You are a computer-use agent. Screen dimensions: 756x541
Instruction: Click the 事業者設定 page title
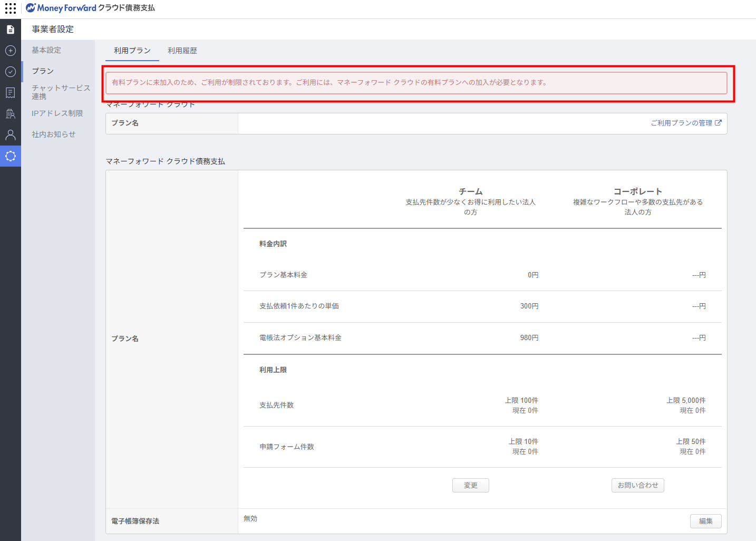(x=53, y=29)
